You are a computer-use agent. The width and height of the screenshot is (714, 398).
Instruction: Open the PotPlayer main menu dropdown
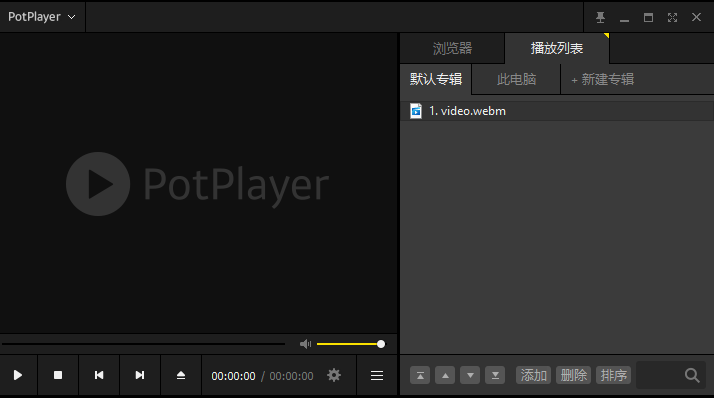tap(42, 17)
